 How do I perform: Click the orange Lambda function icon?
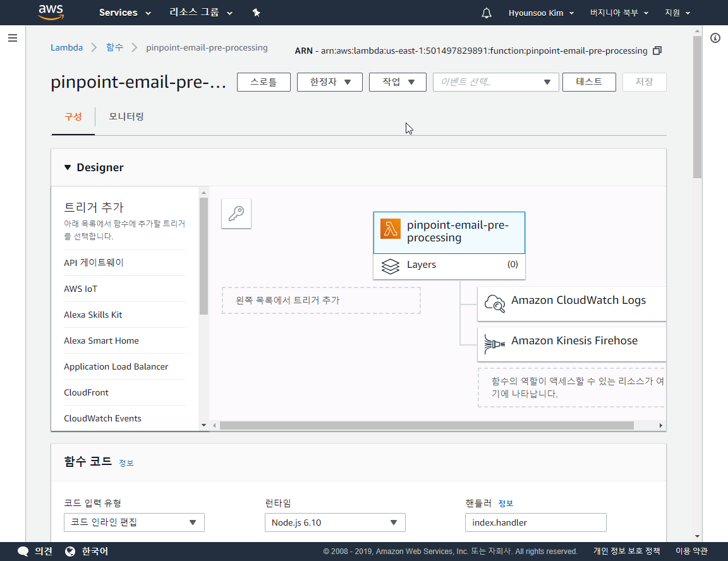[391, 229]
